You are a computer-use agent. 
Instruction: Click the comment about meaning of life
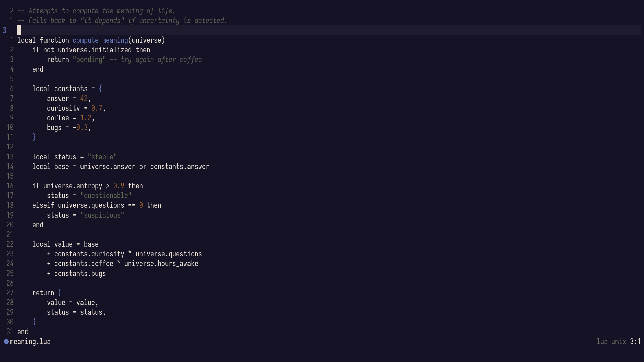click(x=97, y=11)
